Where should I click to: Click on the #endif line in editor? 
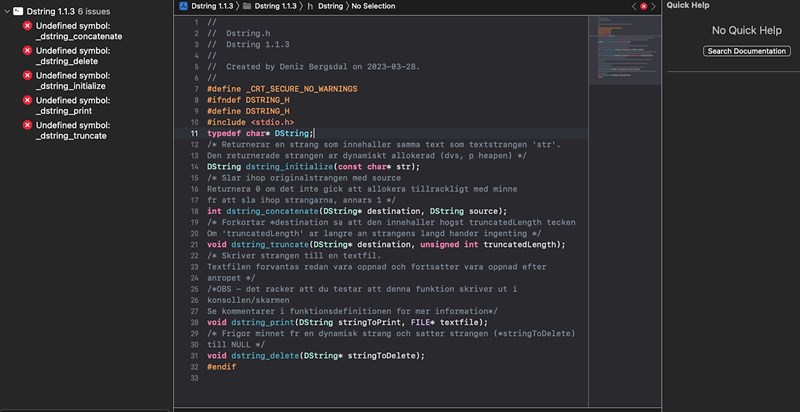221,367
